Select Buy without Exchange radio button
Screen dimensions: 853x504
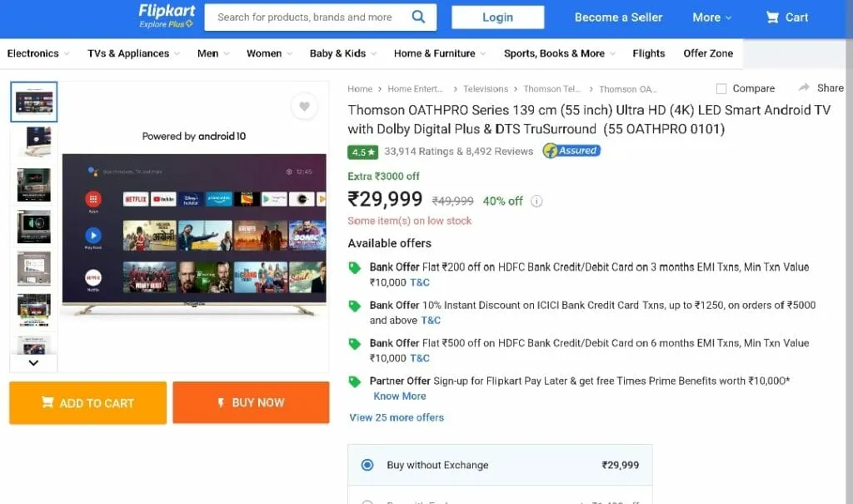point(367,465)
